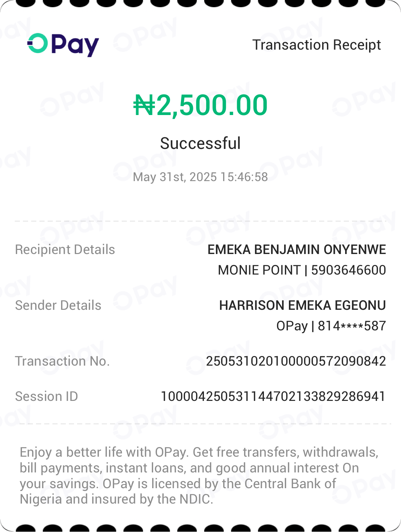Select recipient name Emeka Benjamin Onyenwe
This screenshot has width=401, height=532.
tap(296, 250)
